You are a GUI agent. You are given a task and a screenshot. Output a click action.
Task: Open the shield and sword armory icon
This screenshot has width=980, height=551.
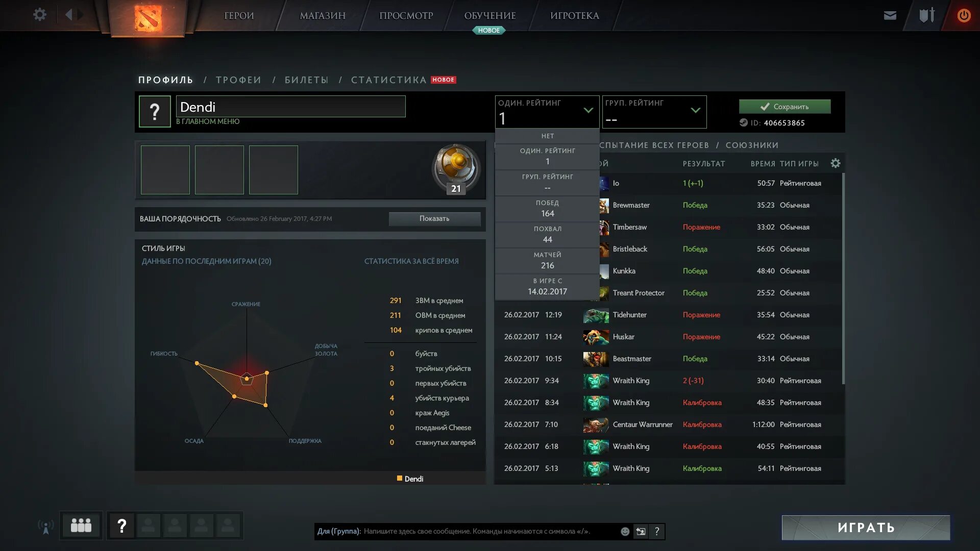pos(927,15)
